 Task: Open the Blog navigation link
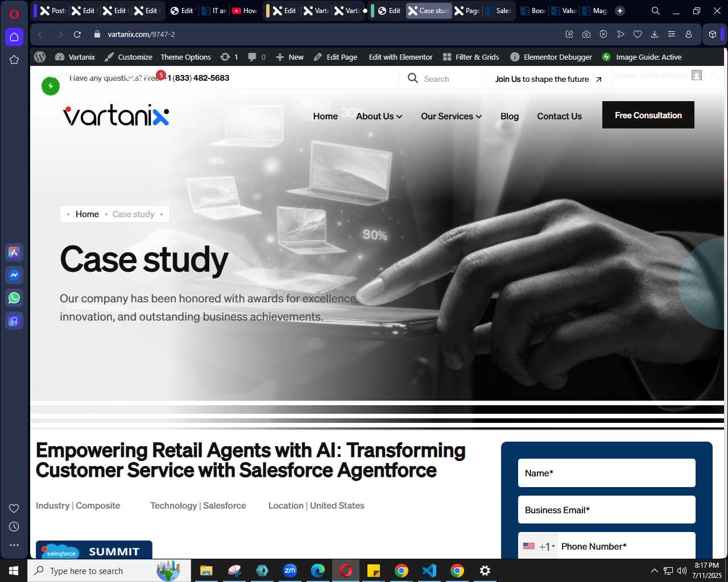pos(510,116)
